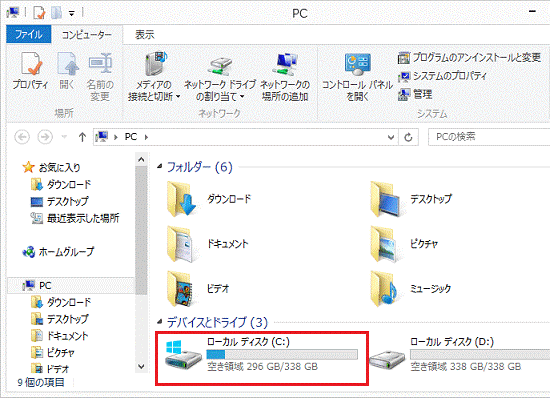This screenshot has height=398, width=550.
Task: Switch to the Computer (コンピューター) tab
Action: coord(87,35)
